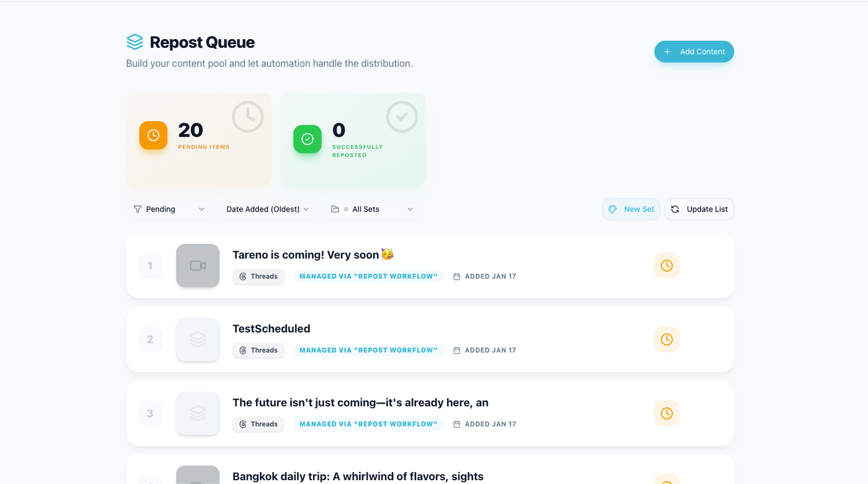868x484 pixels.
Task: Click title The future isn't just coming
Action: pyautogui.click(x=360, y=402)
